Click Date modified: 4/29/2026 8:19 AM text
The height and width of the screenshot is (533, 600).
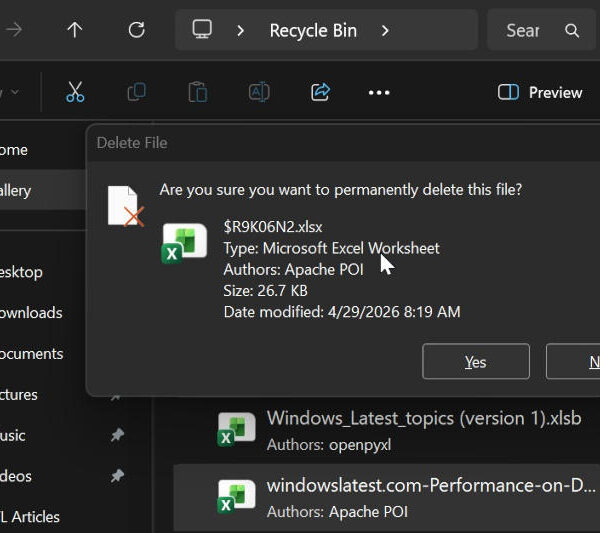[x=342, y=312]
